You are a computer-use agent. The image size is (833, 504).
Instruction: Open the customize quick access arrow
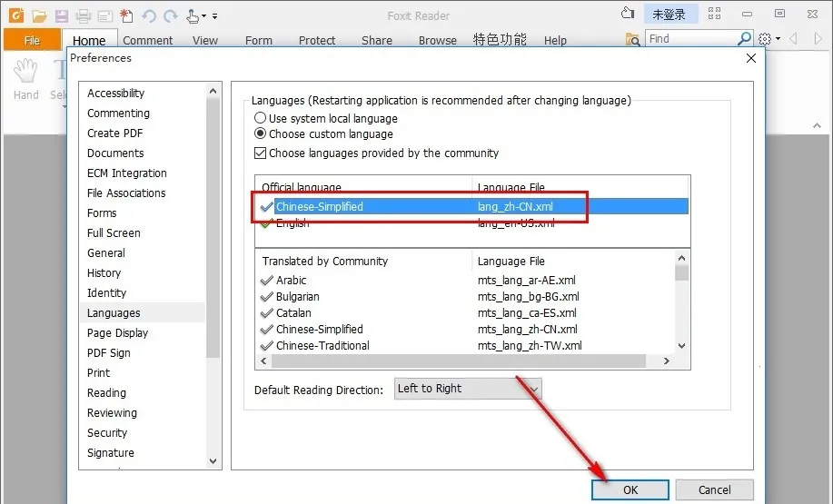(x=214, y=16)
